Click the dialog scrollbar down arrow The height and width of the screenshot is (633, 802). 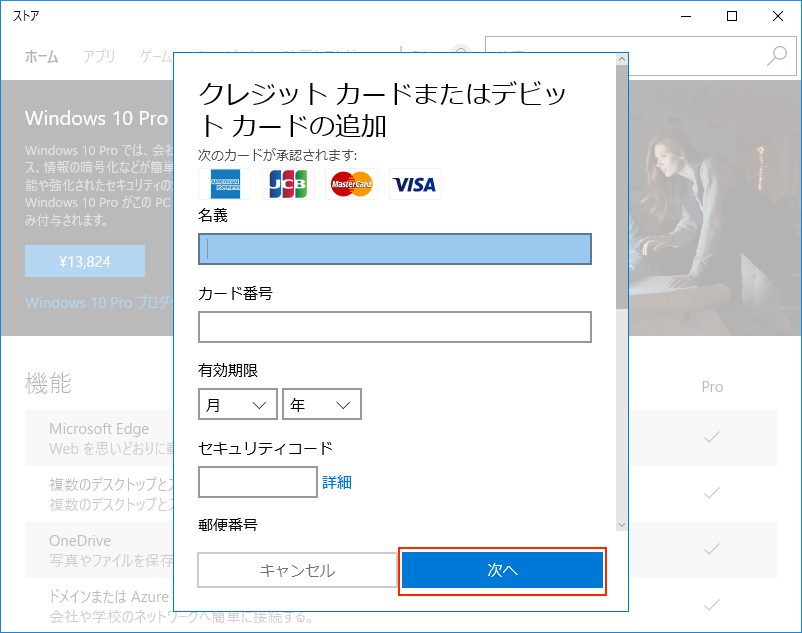(x=621, y=524)
